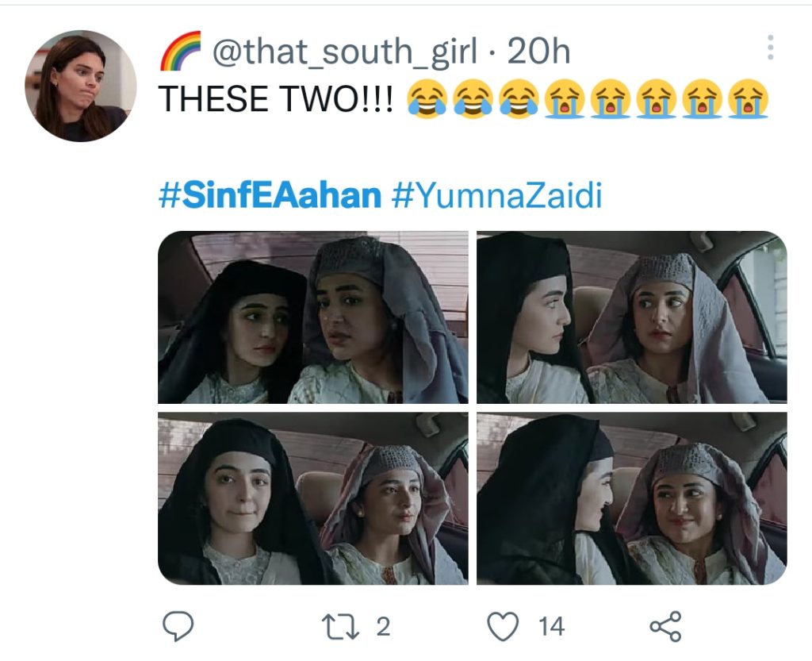This screenshot has width=812, height=661.
Task: Click the like count 14
Action: [x=551, y=627]
